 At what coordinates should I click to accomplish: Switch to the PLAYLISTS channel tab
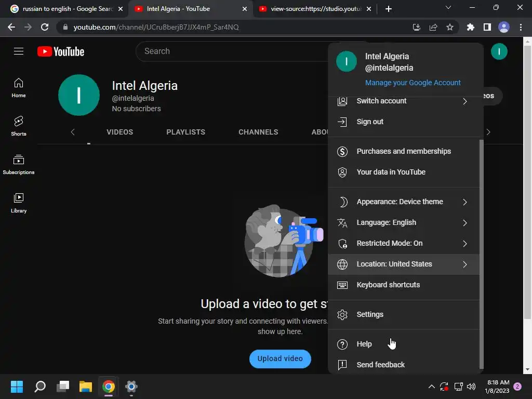pos(185,132)
